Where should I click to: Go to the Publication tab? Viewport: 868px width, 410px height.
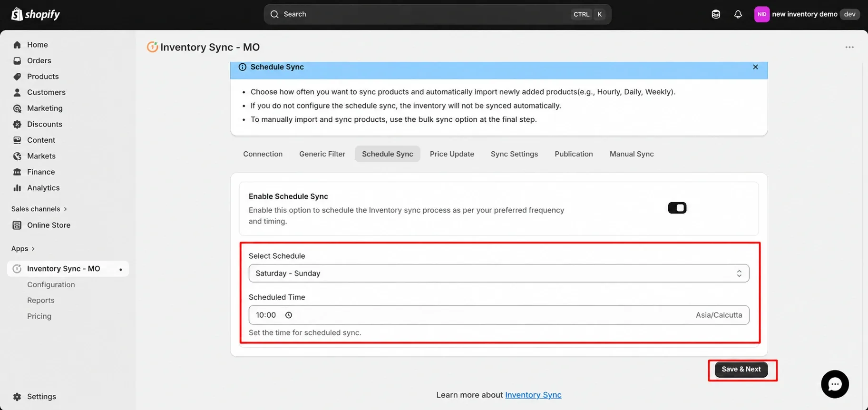(x=574, y=154)
